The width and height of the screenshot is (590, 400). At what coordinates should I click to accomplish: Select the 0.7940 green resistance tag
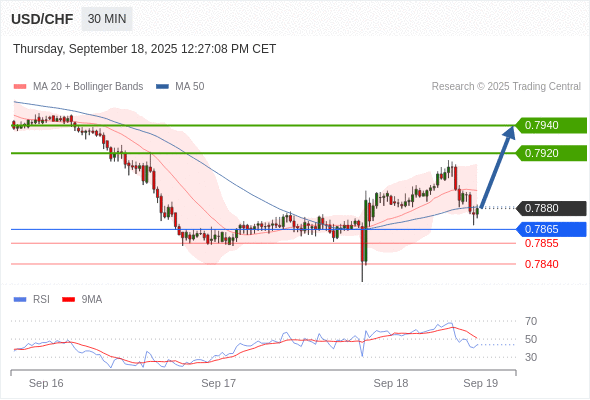tap(550, 125)
